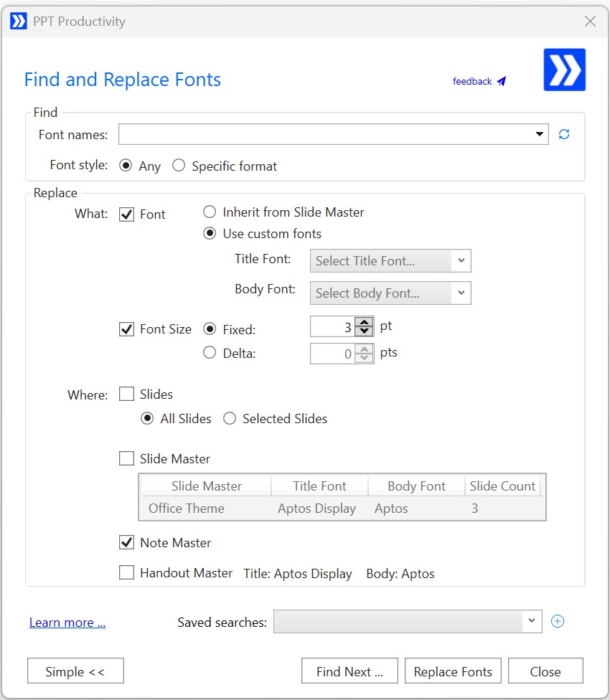Check the Handout Master checkbox

(x=126, y=572)
